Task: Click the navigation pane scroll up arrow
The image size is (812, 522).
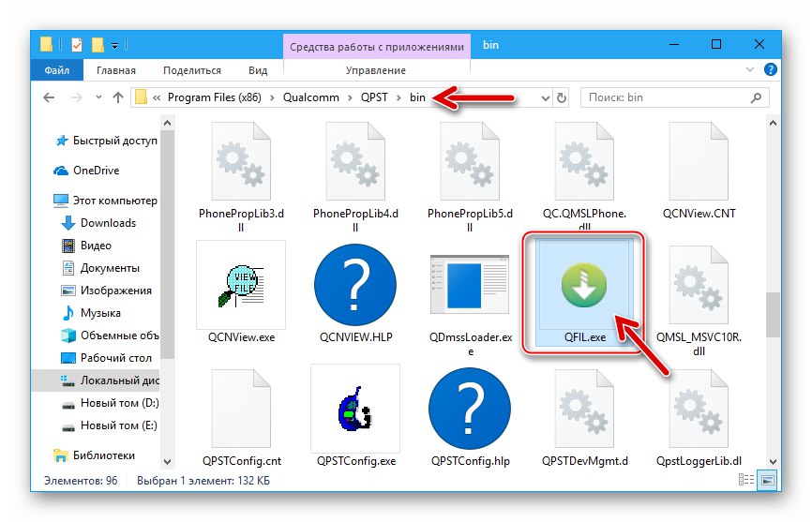Action: point(167,123)
